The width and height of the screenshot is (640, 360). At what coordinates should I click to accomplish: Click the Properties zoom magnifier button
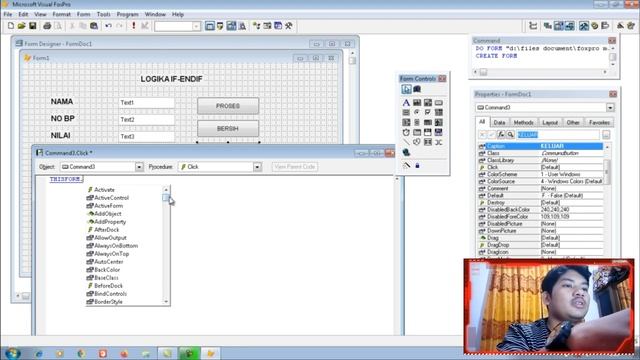(x=510, y=135)
